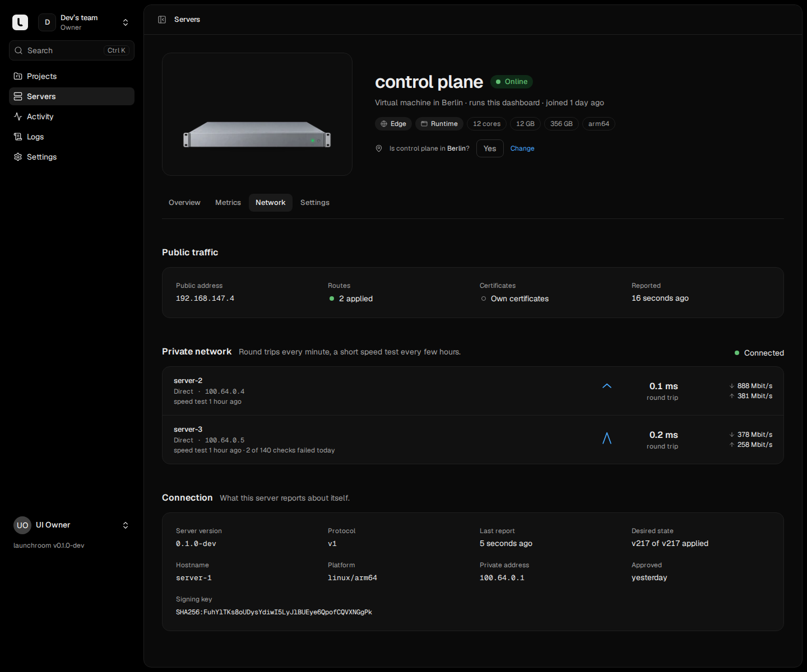Go to Projects in the sidebar
This screenshot has width=807, height=672.
[x=72, y=76]
